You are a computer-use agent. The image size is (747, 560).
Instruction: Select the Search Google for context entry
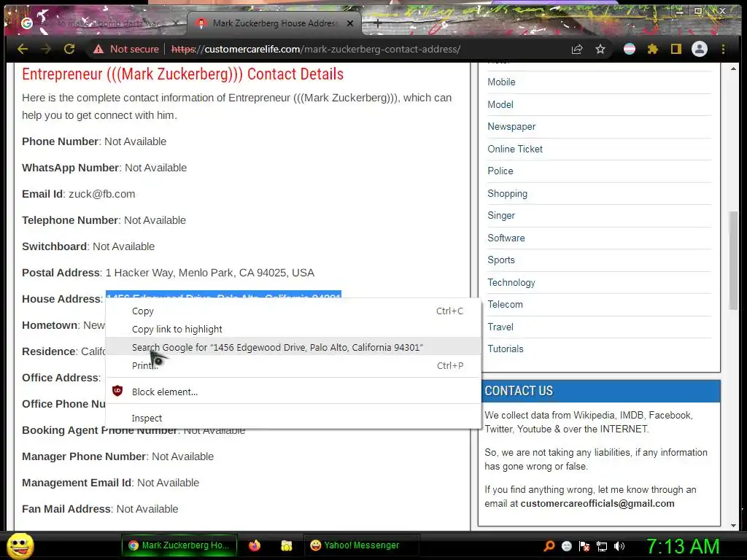293,347
